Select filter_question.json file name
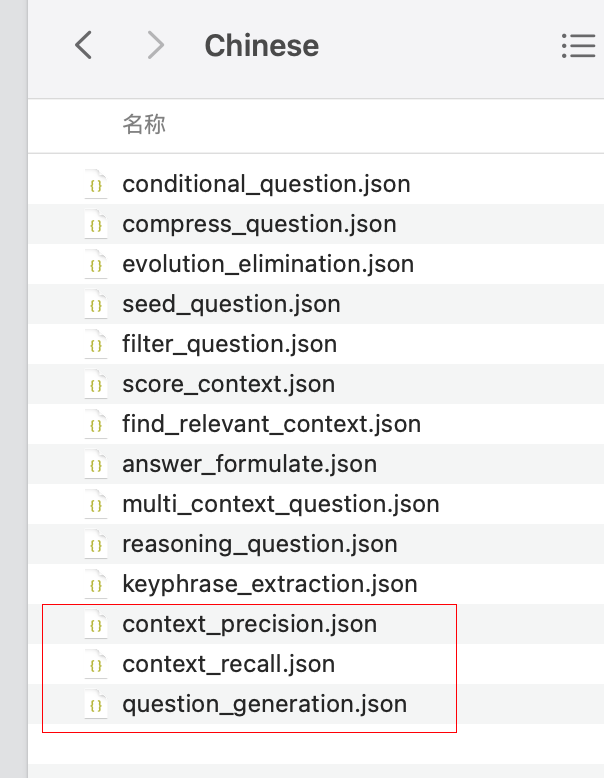 point(230,344)
